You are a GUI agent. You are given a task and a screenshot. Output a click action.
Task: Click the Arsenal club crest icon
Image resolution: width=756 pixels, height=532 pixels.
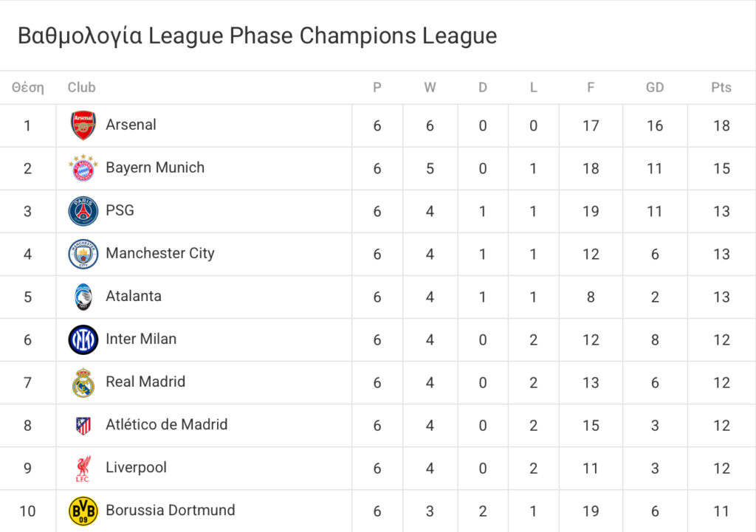point(83,125)
